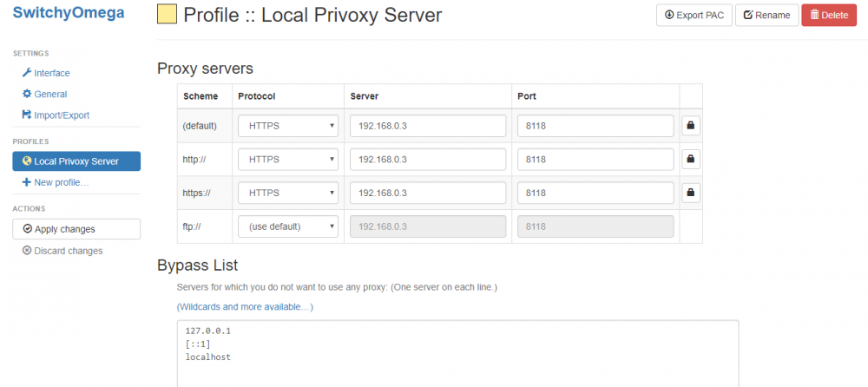Viewport: 868px width, 387px height.
Task: Click the SwitchyOmega title link
Action: point(69,13)
